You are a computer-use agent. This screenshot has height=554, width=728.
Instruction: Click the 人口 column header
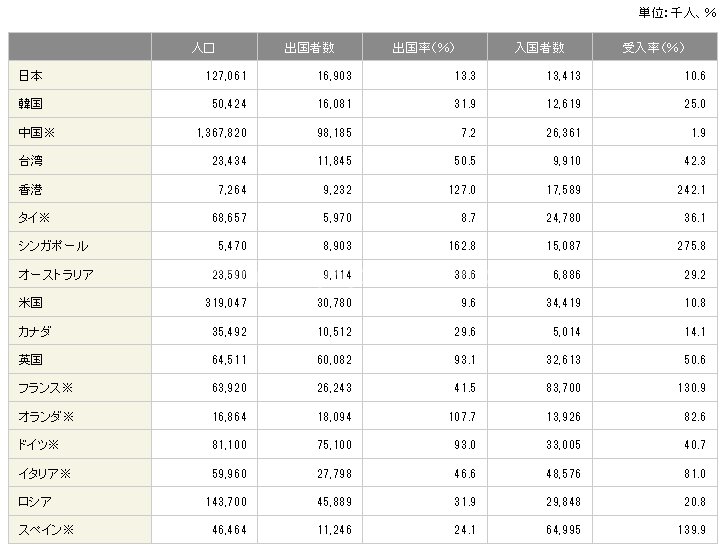pos(204,47)
